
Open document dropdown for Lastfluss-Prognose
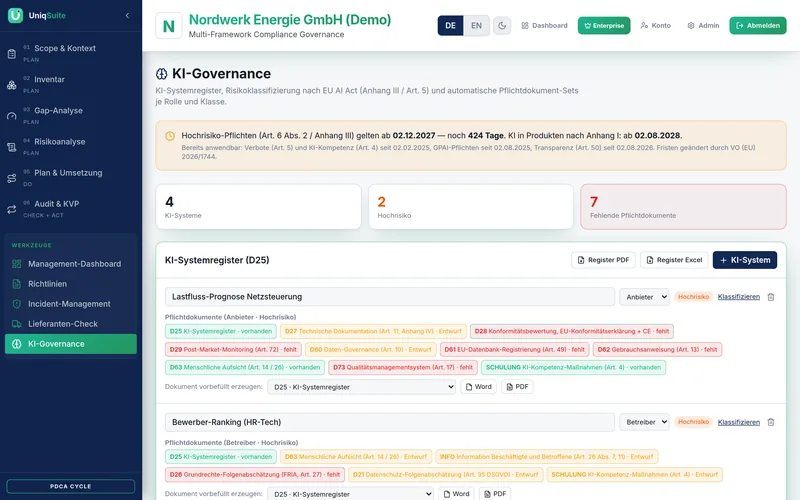coord(361,387)
